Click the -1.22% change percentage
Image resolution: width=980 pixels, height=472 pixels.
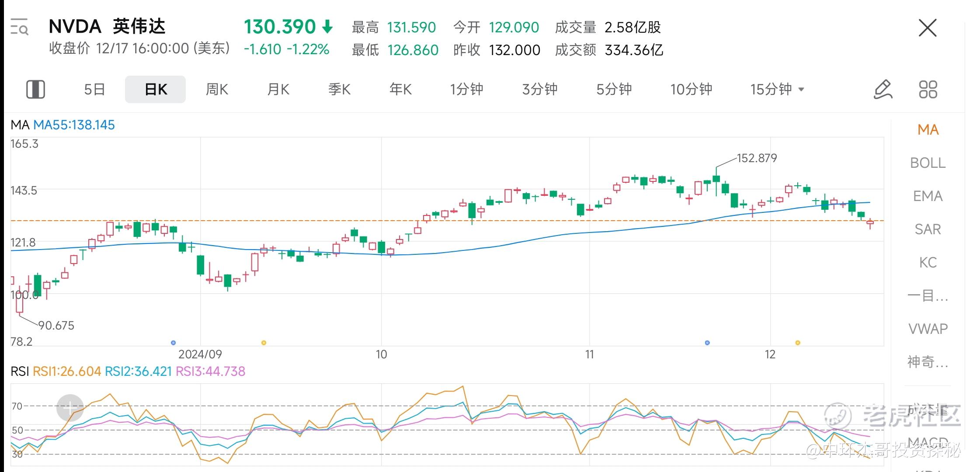pyautogui.click(x=308, y=49)
